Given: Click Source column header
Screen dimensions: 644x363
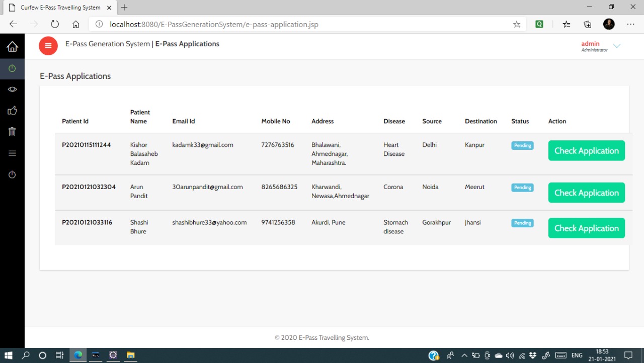Looking at the screenshot, I should tap(432, 121).
